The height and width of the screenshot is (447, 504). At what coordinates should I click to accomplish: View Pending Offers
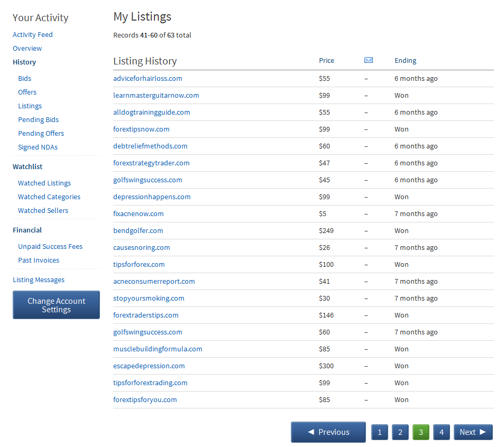click(41, 134)
